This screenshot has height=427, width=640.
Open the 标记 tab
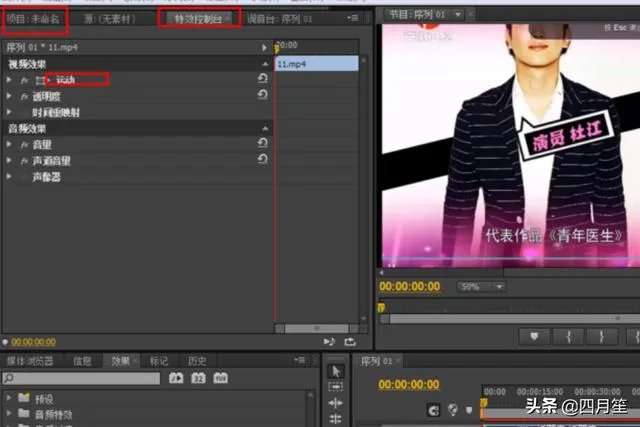point(158,361)
